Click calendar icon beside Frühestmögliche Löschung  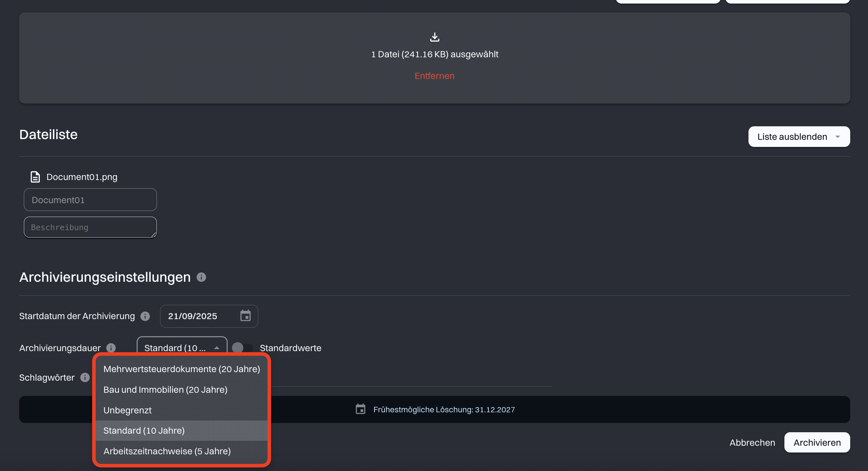click(360, 409)
